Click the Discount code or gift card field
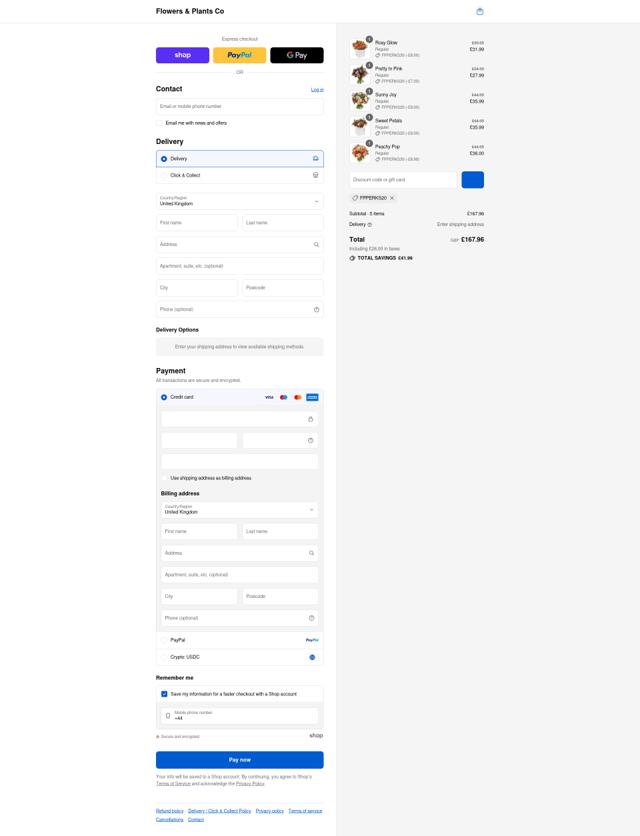The width and height of the screenshot is (640, 836). [x=403, y=180]
